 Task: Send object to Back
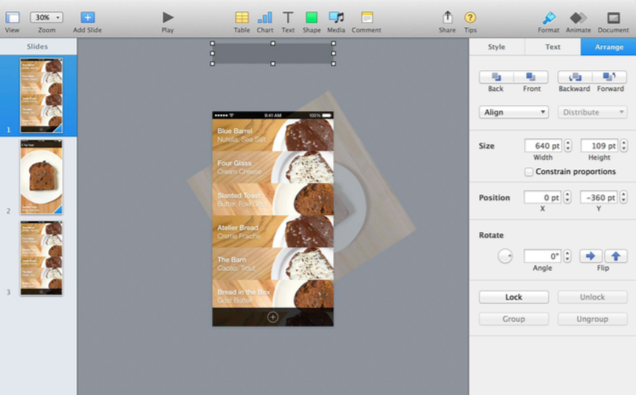(x=496, y=77)
